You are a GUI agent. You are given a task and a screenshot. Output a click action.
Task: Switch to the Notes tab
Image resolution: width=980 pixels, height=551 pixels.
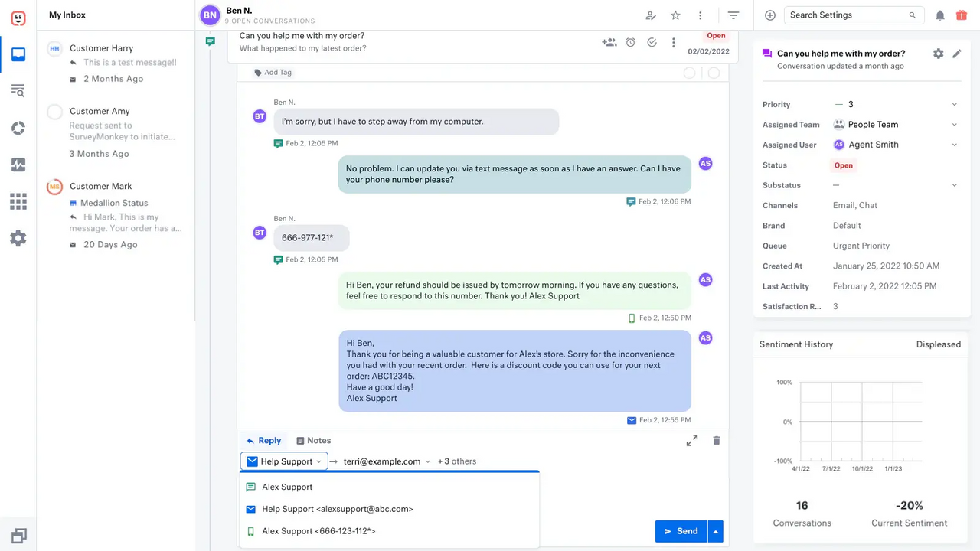313,440
